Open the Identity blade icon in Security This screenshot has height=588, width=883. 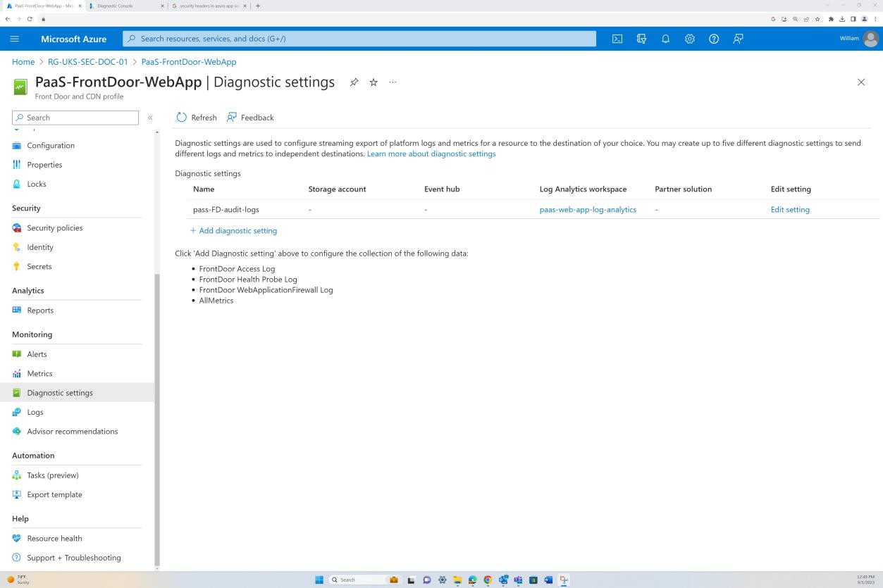coord(16,246)
